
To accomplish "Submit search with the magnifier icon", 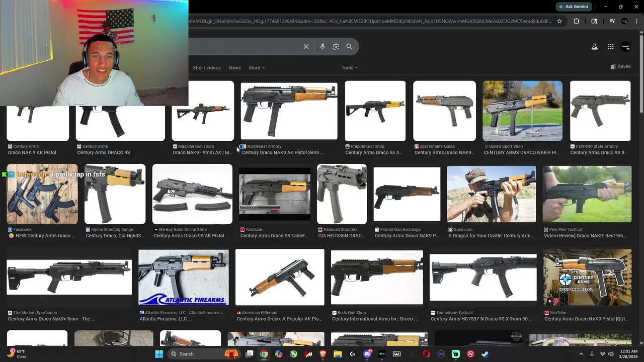I will [349, 46].
